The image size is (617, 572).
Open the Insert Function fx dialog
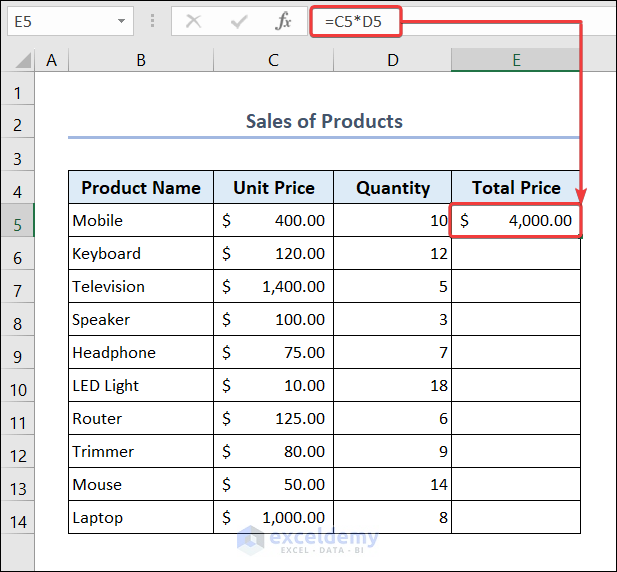(x=284, y=21)
